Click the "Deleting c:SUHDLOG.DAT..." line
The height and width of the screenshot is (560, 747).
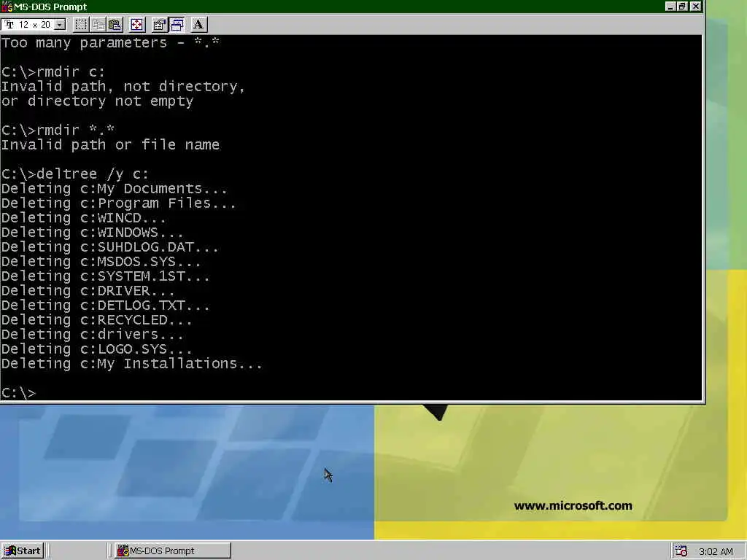(110, 247)
